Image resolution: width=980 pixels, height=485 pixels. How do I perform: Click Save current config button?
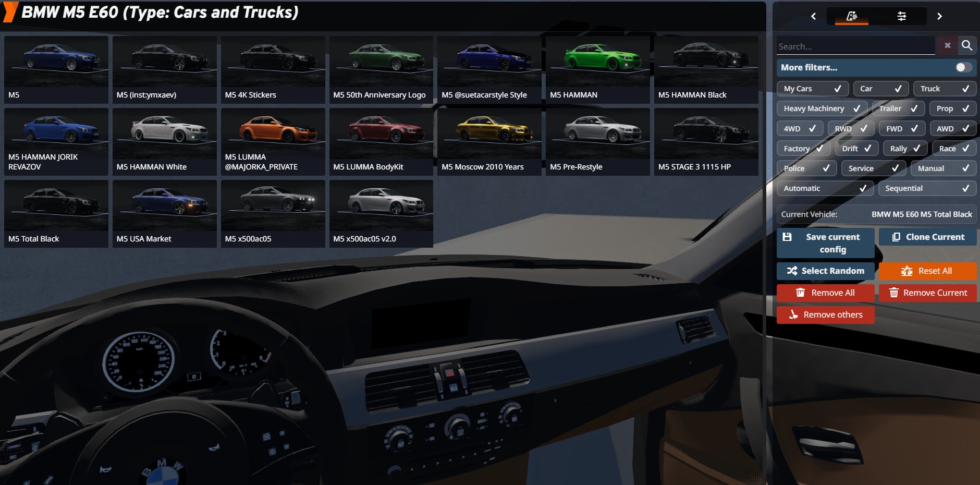[826, 243]
